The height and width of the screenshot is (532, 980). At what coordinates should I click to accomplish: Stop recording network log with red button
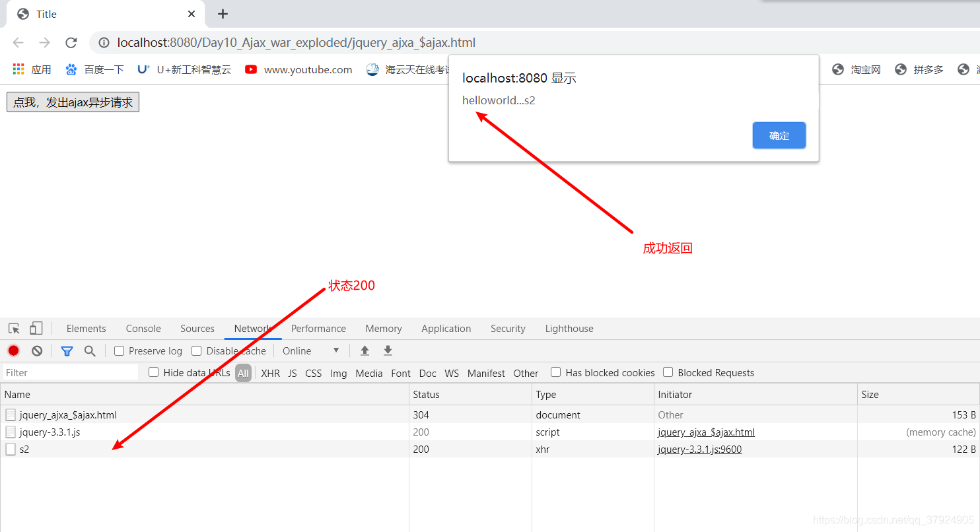coord(14,350)
